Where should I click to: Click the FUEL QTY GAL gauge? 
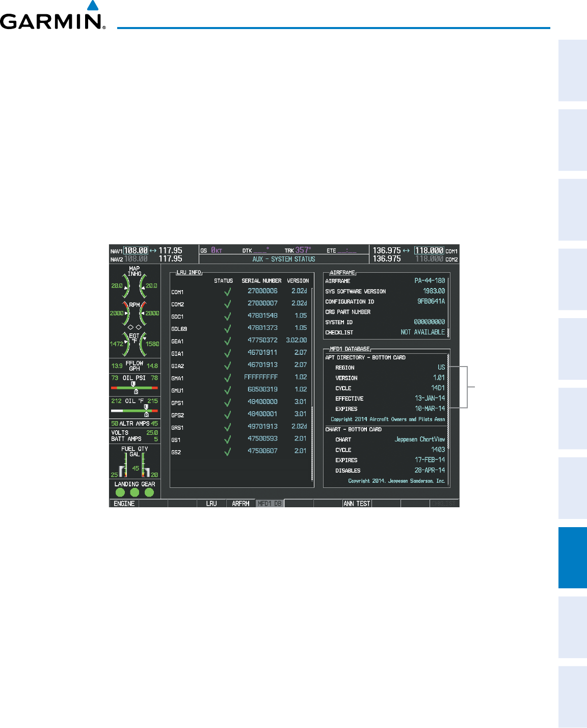click(135, 462)
